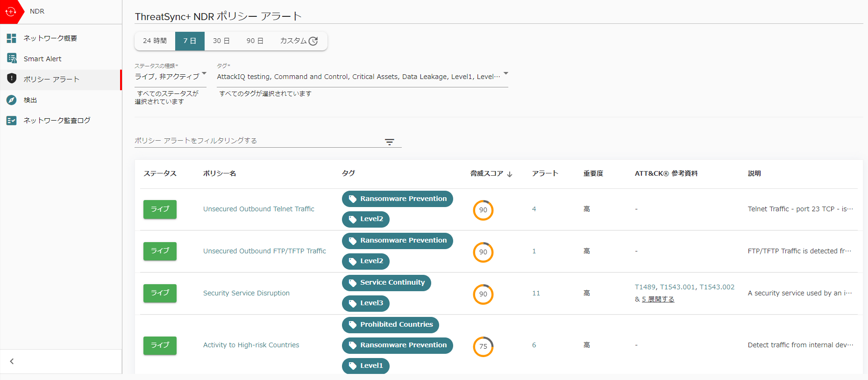
Task: Open the Smart Alert sidebar icon
Action: coord(12,58)
